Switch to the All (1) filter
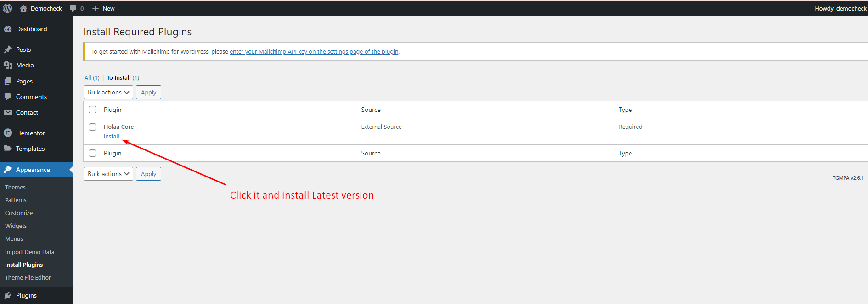The height and width of the screenshot is (304, 868). [91, 77]
